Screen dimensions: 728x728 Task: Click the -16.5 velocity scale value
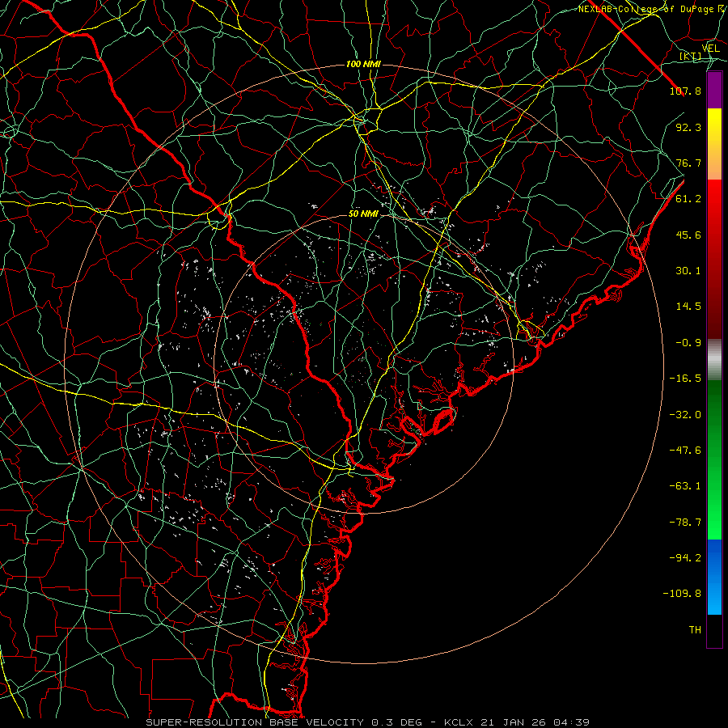pos(685,379)
